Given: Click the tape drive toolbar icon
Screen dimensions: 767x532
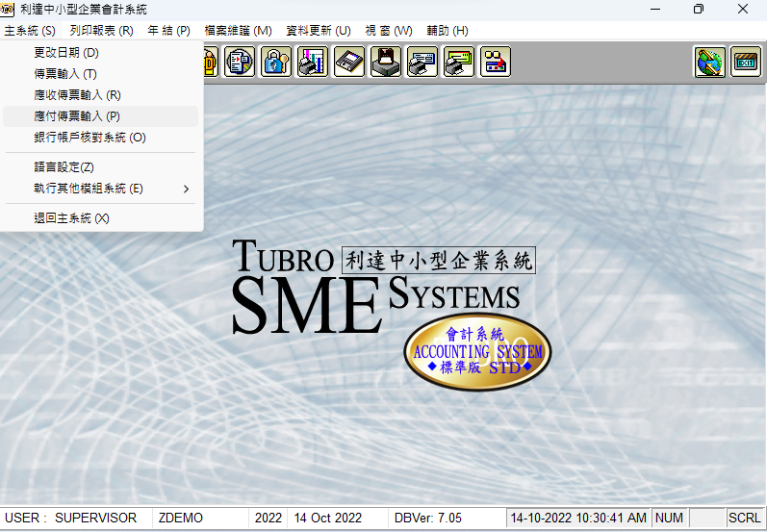Looking at the screenshot, I should (386, 62).
